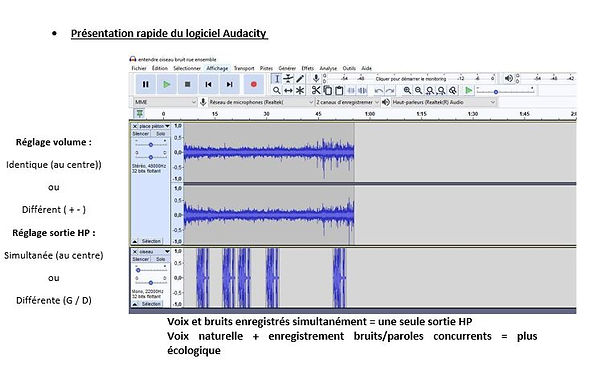The width and height of the screenshot is (600, 379).
Task: Fit entire project to window
Action: 442,90
